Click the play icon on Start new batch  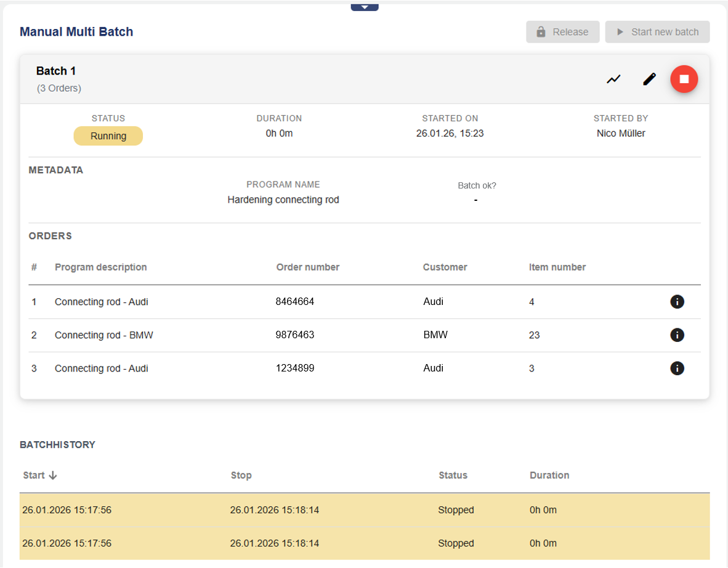(x=620, y=32)
